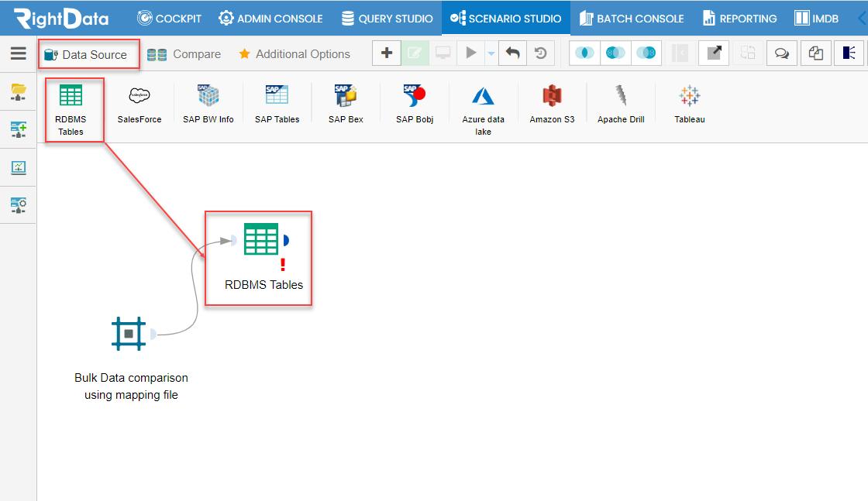The width and height of the screenshot is (868, 501).
Task: Select the SAP Bex source icon
Action: (x=345, y=101)
